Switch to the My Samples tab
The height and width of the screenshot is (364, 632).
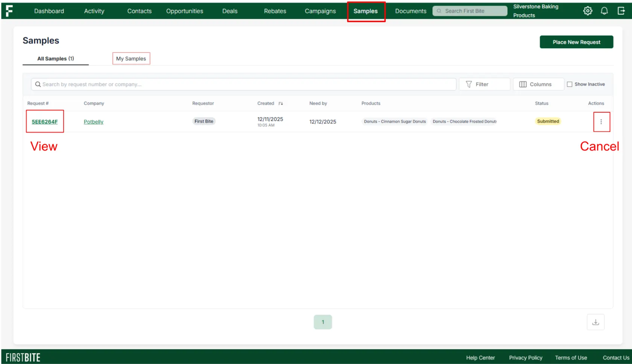pos(131,59)
